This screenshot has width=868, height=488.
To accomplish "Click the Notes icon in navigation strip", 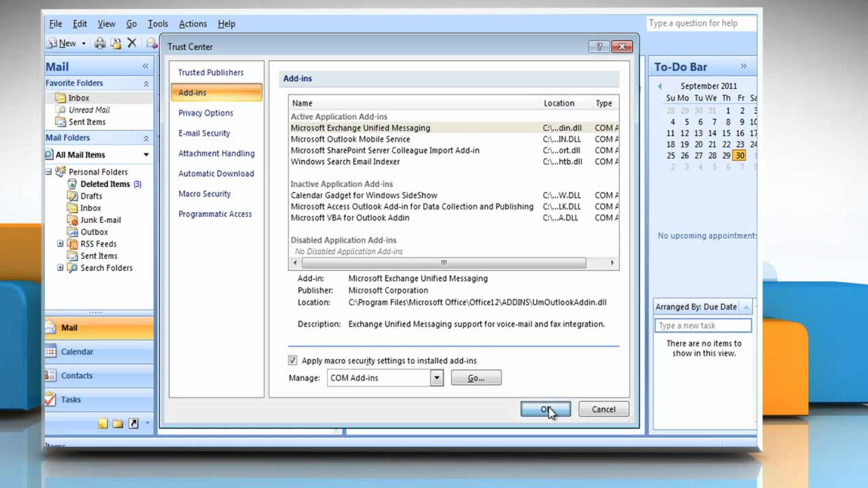I will [x=102, y=424].
